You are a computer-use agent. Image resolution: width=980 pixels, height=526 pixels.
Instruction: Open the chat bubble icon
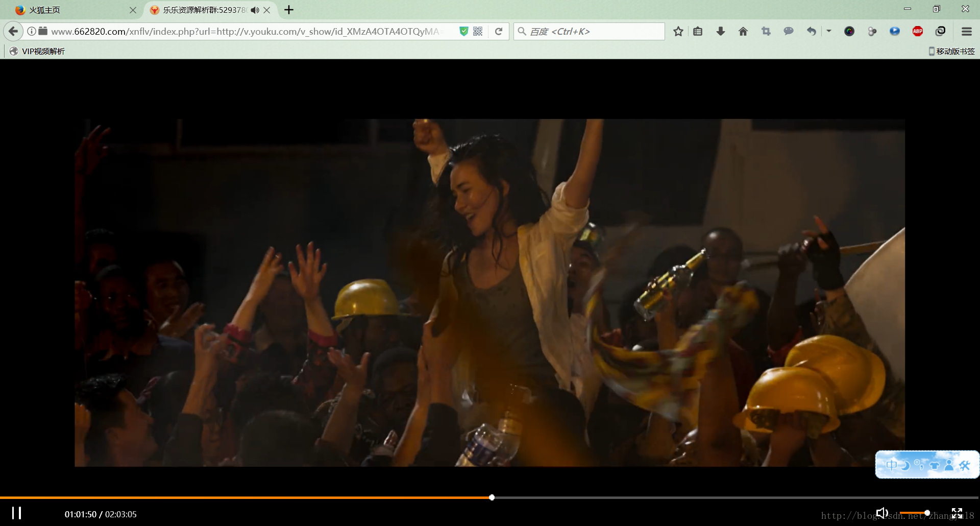(789, 31)
